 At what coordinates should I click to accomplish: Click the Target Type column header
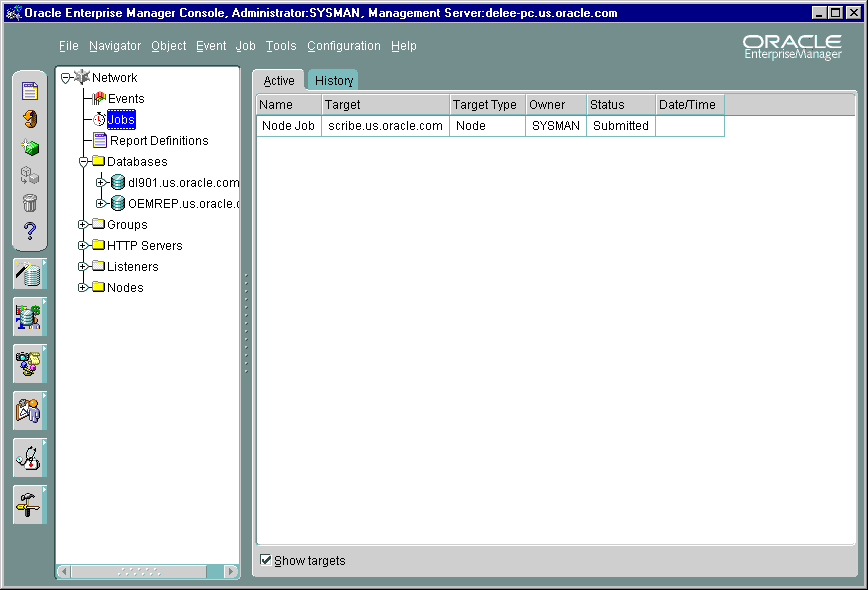(487, 105)
